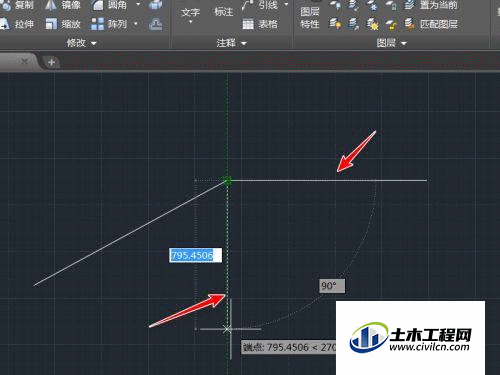Click the 90° dynamic angle field
This screenshot has height=375, width=500.
click(332, 286)
